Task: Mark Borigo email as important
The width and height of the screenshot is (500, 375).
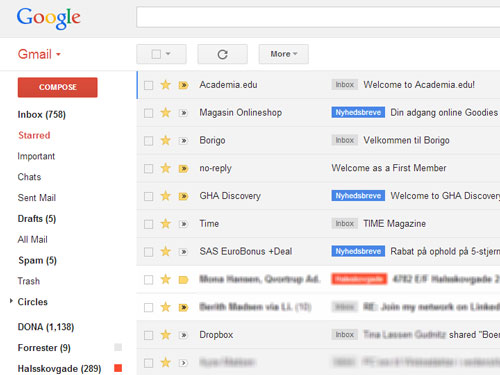Action: pyautogui.click(x=183, y=141)
